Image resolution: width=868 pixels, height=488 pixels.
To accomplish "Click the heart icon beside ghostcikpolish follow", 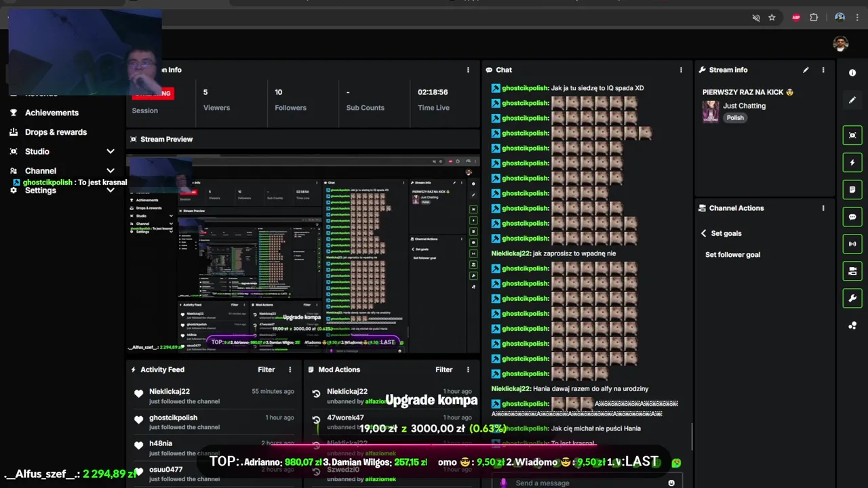I will (x=139, y=420).
